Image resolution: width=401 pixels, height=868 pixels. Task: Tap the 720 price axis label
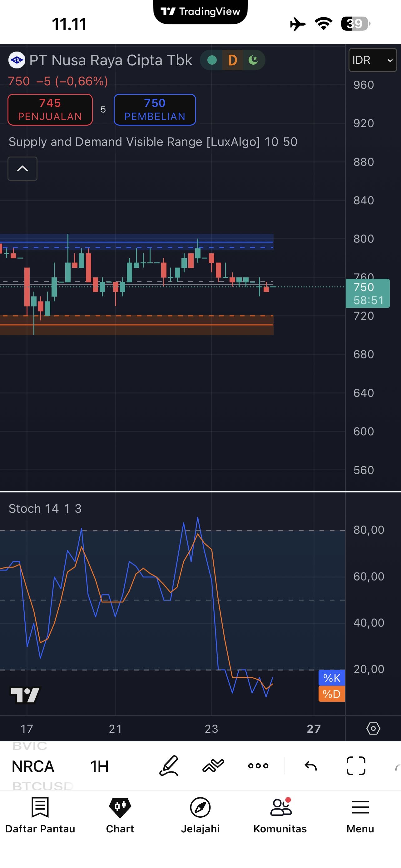tap(364, 316)
